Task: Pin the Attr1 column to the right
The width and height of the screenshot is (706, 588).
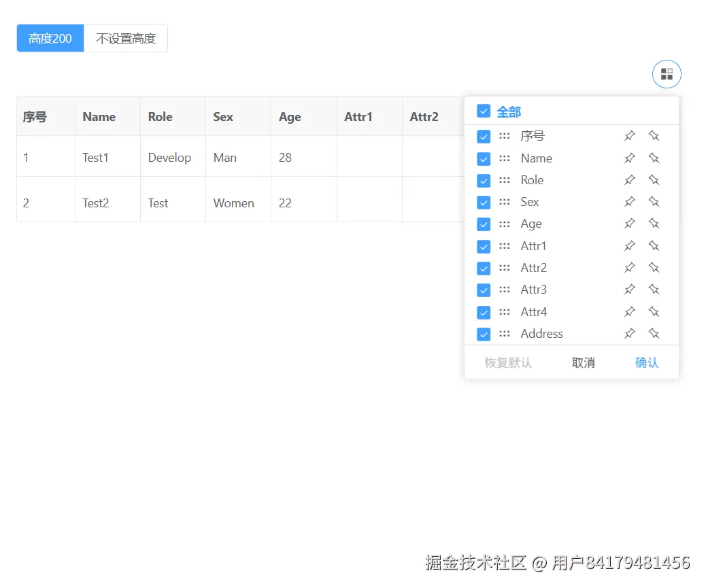Action: tap(654, 246)
